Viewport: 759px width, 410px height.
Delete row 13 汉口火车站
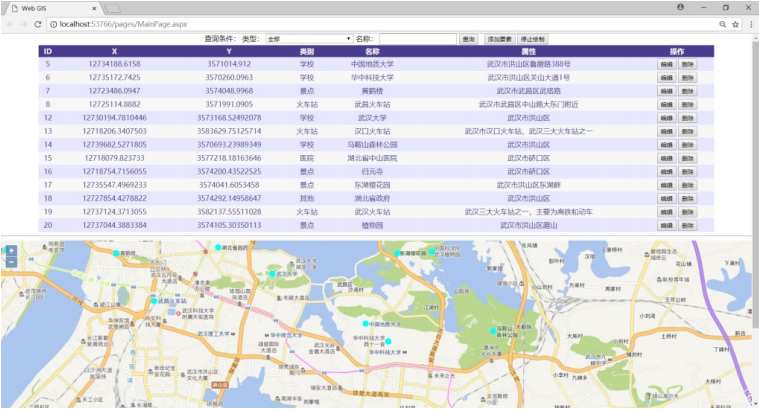click(687, 132)
